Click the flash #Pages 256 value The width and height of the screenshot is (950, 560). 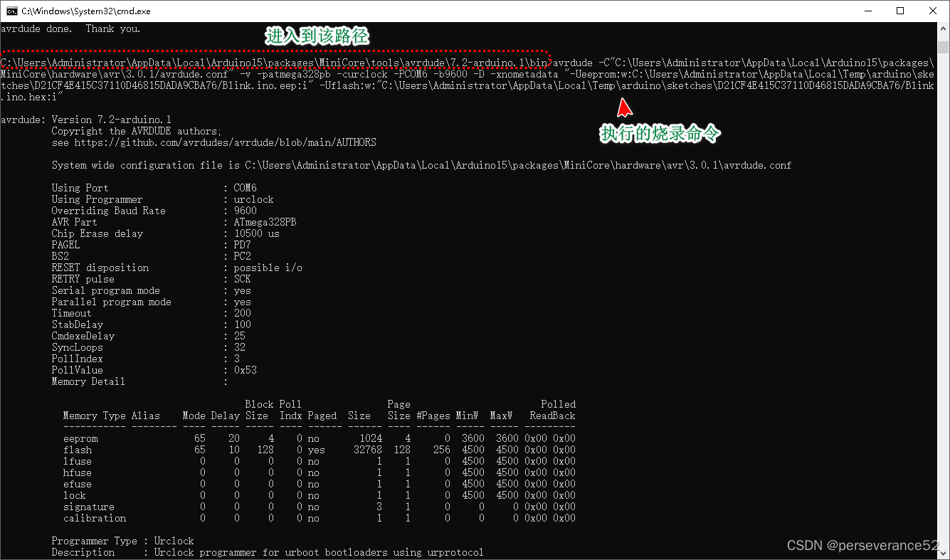(x=441, y=450)
